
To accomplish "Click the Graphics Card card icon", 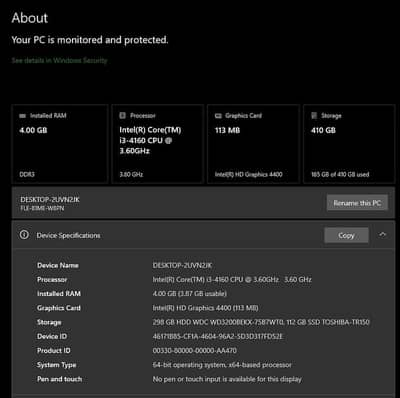I will tap(218, 116).
